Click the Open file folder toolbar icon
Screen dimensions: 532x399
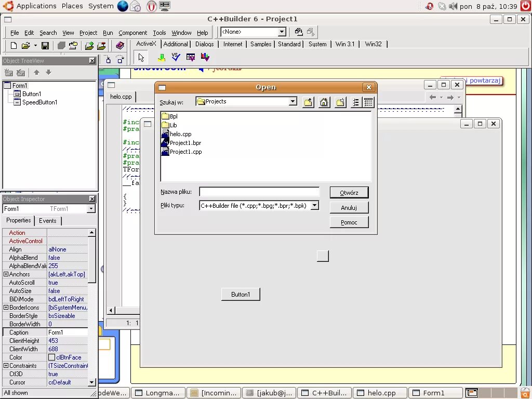26,46
